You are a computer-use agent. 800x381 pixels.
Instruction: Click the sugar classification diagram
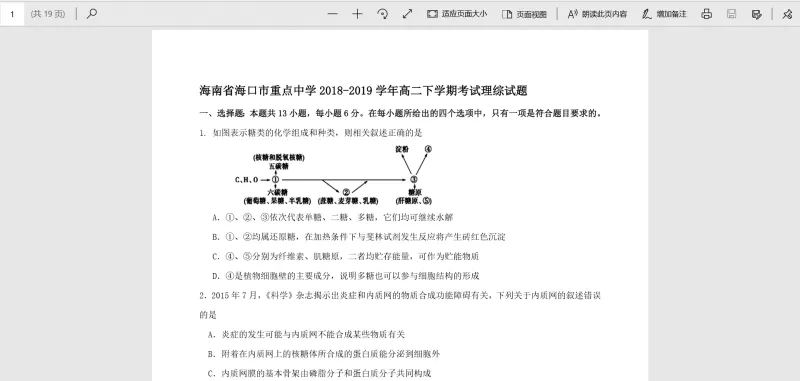tap(334, 175)
